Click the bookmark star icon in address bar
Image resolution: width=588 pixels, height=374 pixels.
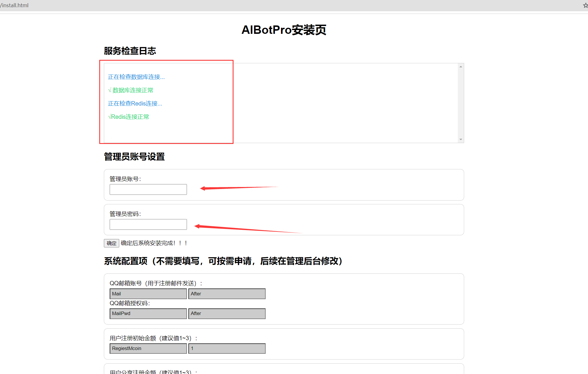click(x=585, y=5)
